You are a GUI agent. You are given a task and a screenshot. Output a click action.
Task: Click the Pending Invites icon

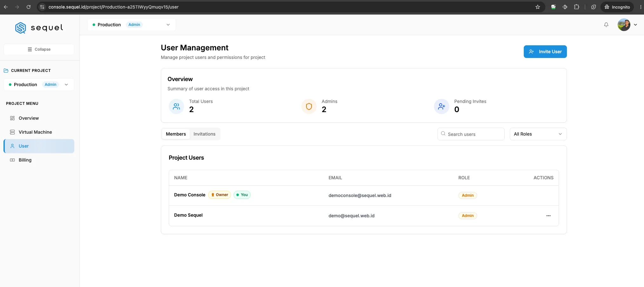[x=442, y=106]
